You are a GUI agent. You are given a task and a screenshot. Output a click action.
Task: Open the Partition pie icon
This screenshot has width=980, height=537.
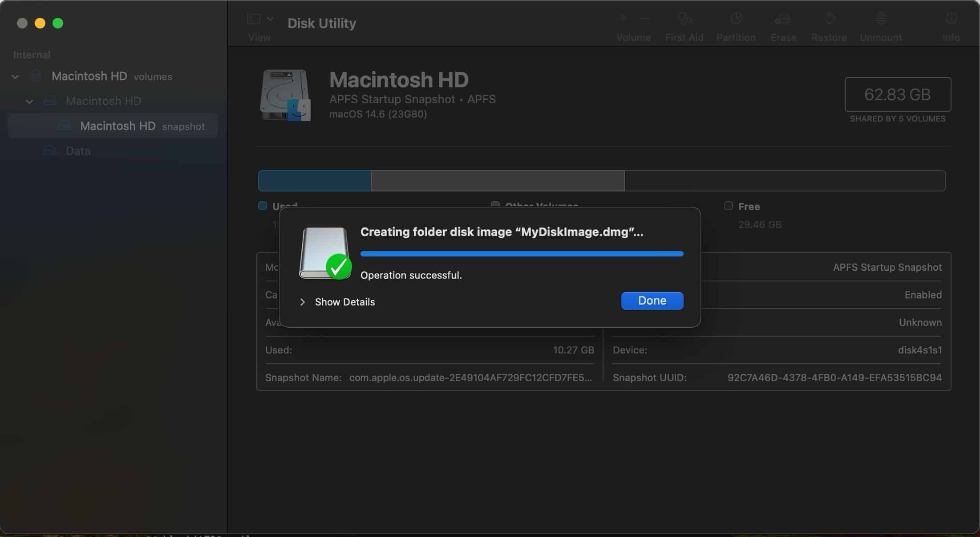point(736,19)
